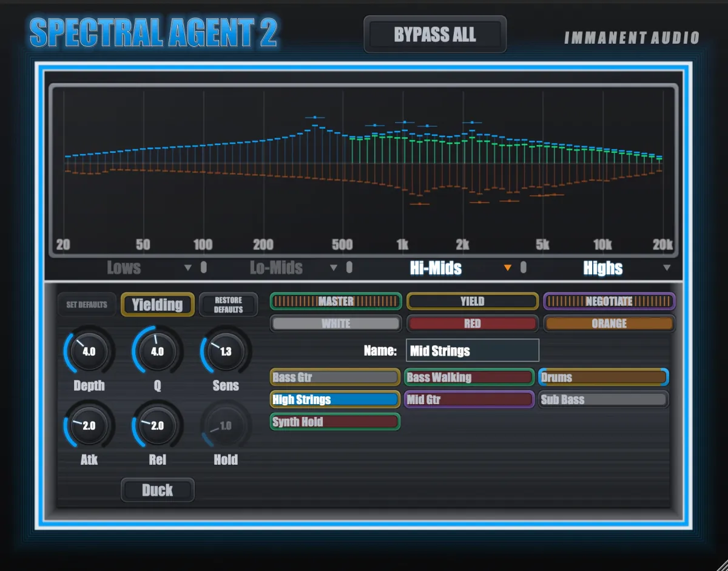Screen dimensions: 728x571
Task: Click the "200" frequency label
Action: pos(263,245)
